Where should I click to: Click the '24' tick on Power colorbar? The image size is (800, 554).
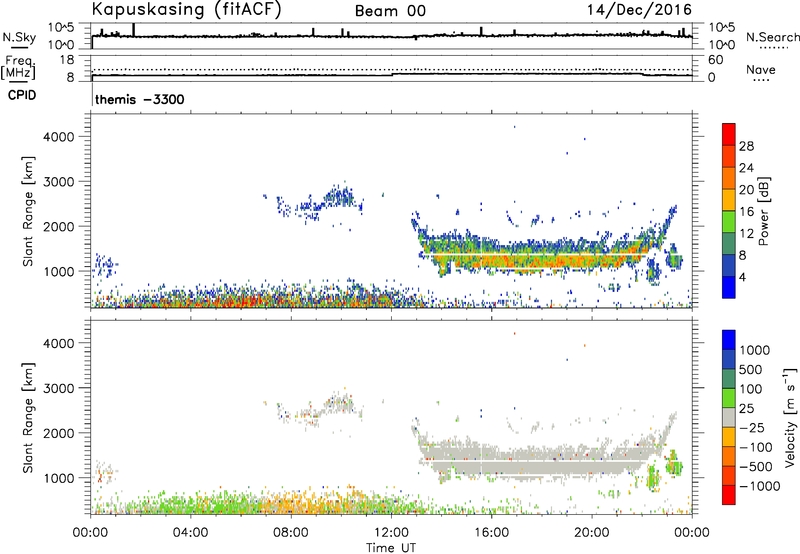coord(746,168)
